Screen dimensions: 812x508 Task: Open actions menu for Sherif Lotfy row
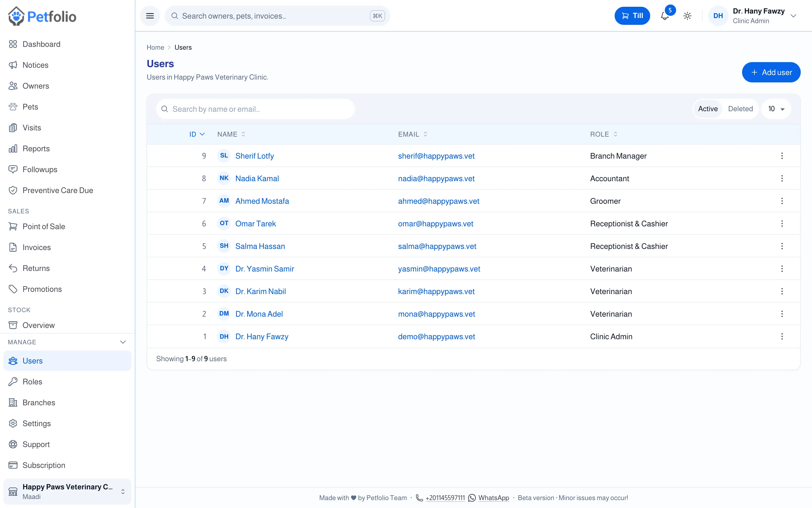(x=782, y=156)
